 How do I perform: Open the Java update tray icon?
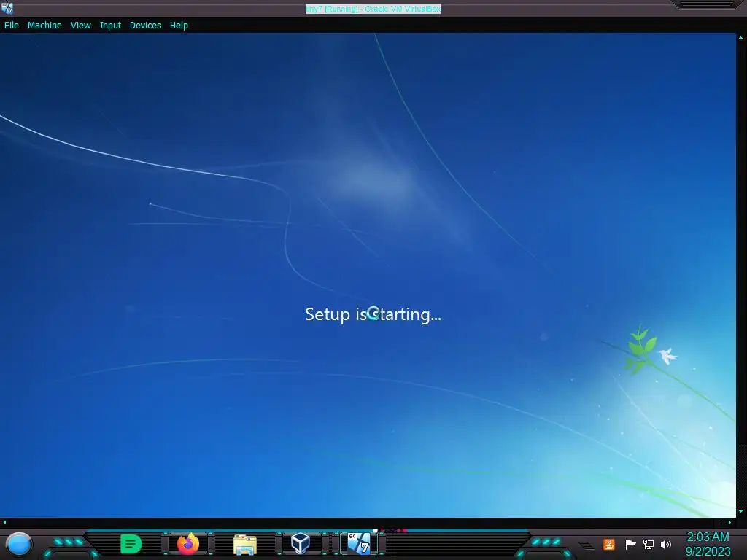609,544
